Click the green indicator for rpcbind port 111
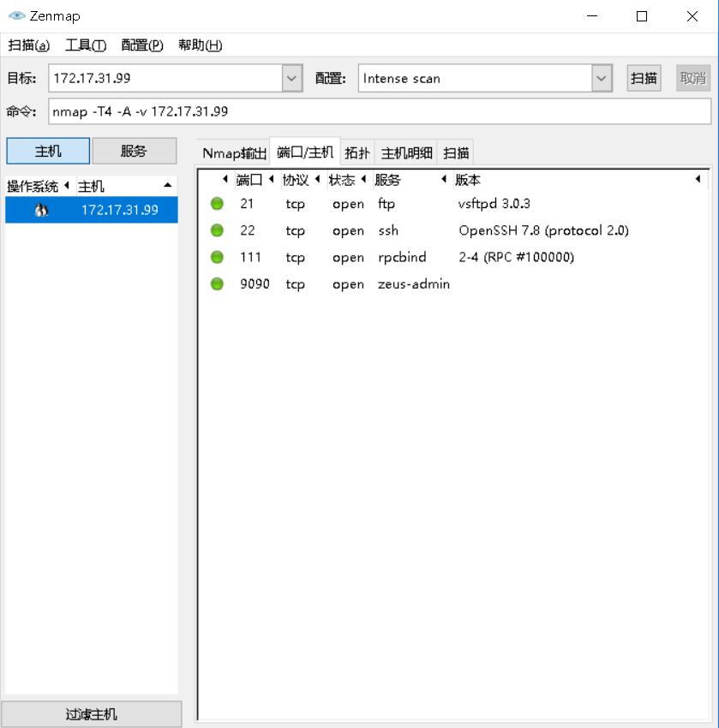The image size is (719, 728). (217, 257)
